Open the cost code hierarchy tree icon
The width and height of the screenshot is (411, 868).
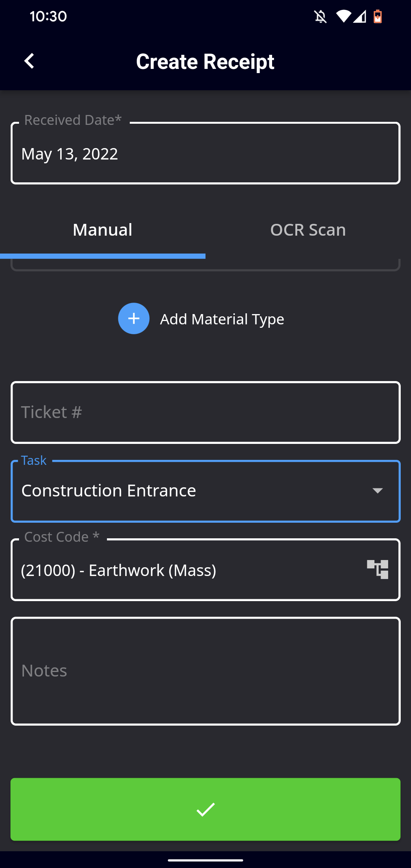pos(378,570)
